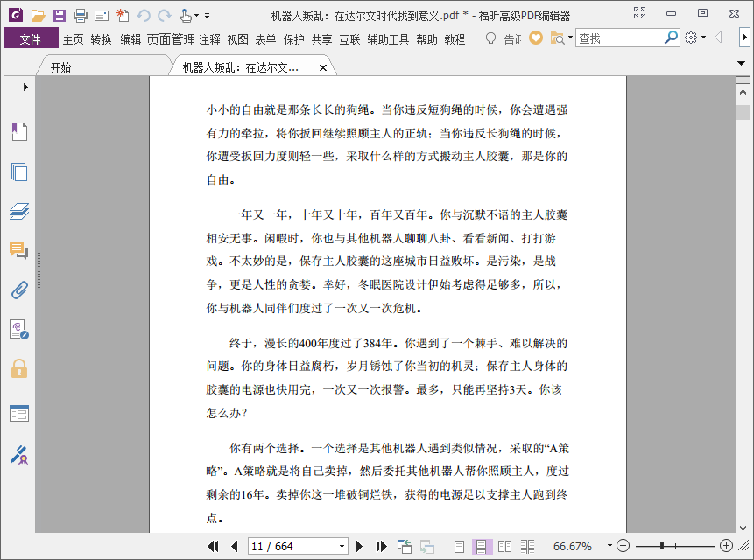Open the Comments panel

pyautogui.click(x=18, y=250)
